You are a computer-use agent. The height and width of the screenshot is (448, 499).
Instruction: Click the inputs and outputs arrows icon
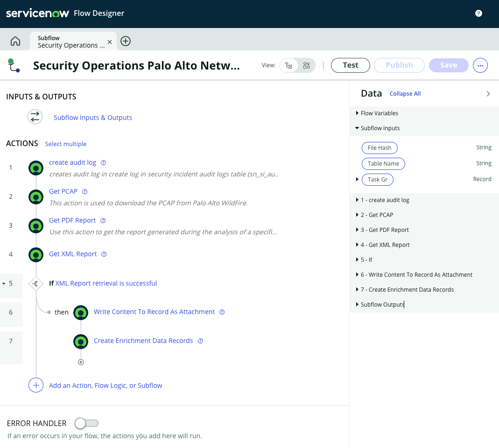click(35, 117)
